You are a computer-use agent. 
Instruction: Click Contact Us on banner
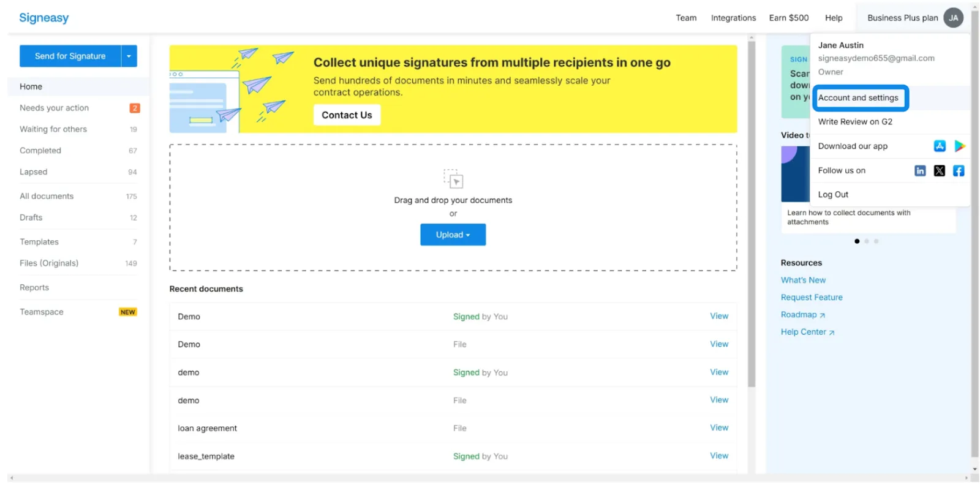point(347,115)
